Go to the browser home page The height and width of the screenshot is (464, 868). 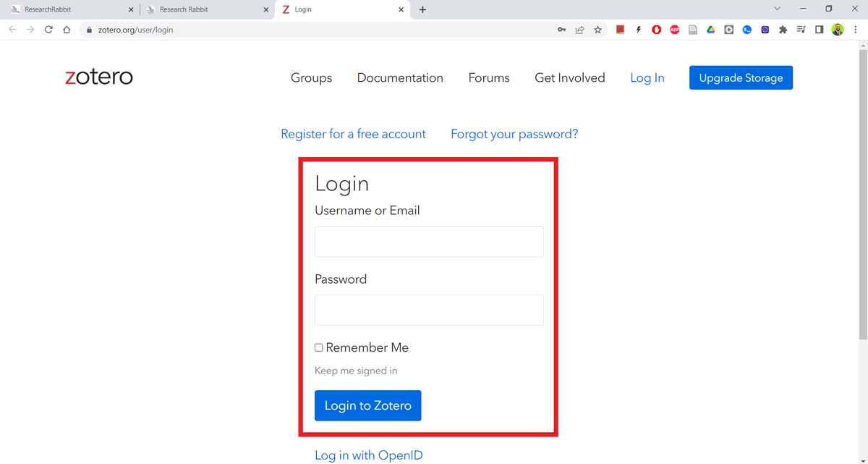coord(67,30)
